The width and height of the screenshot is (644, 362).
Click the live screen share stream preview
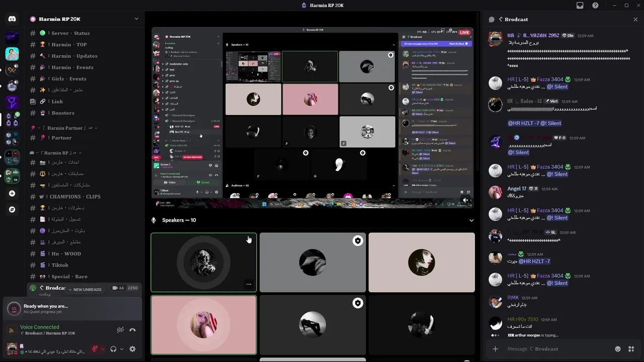point(312,117)
